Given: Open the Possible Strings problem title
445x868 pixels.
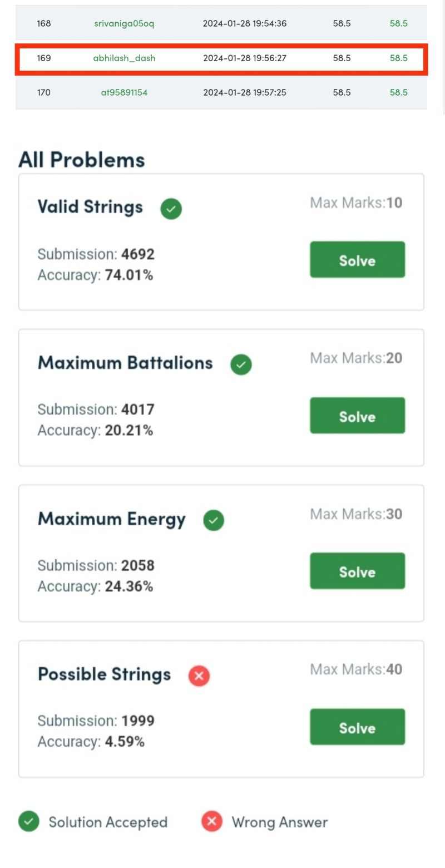Looking at the screenshot, I should (x=104, y=674).
